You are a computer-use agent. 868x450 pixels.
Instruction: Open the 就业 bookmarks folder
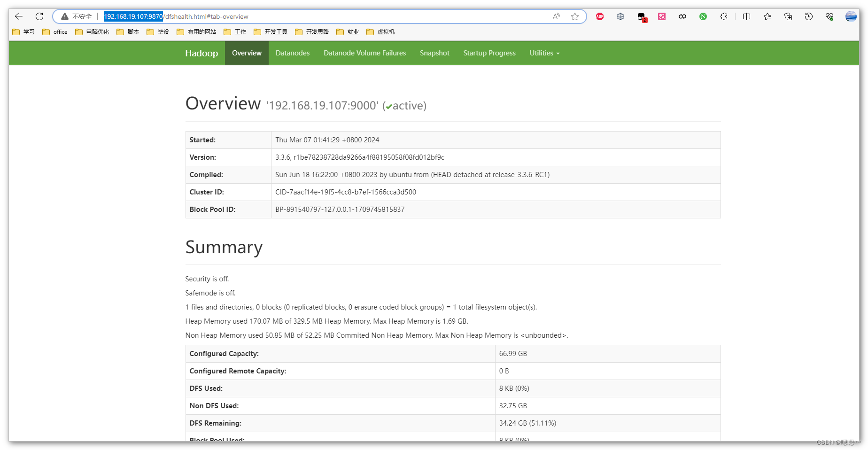348,32
